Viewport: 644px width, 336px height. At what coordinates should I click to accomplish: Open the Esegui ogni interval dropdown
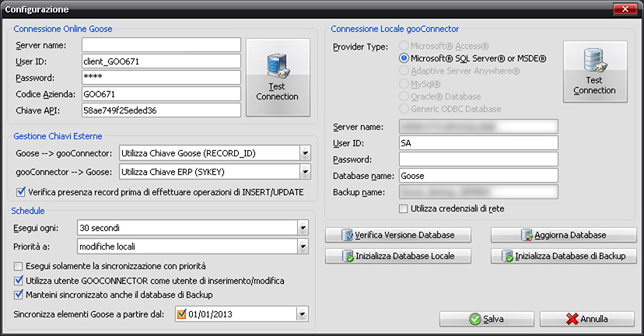(303, 228)
